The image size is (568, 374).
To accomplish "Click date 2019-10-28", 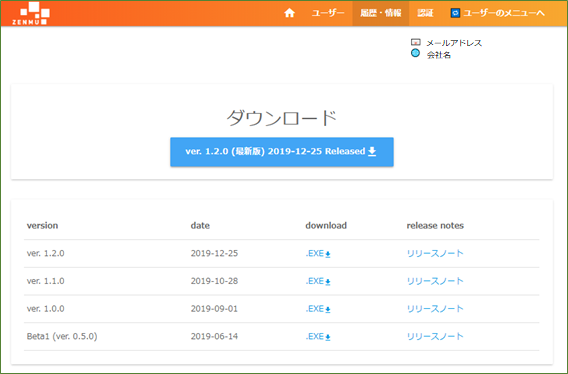I will point(214,281).
